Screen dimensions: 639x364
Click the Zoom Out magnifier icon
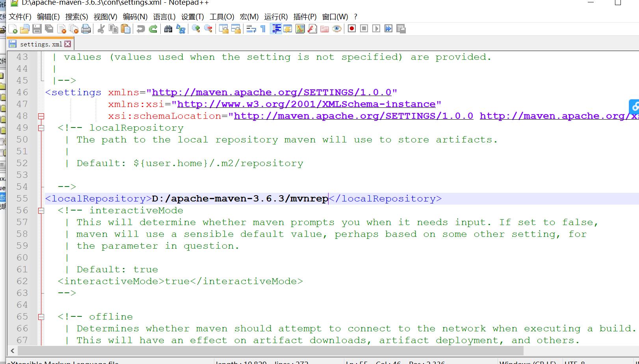coord(208,29)
